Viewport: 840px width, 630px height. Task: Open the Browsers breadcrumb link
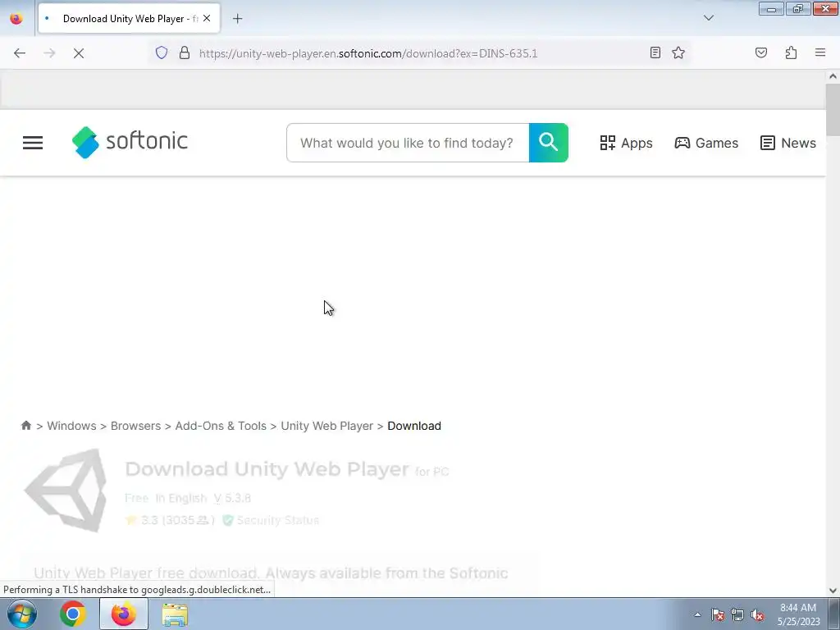[135, 426]
